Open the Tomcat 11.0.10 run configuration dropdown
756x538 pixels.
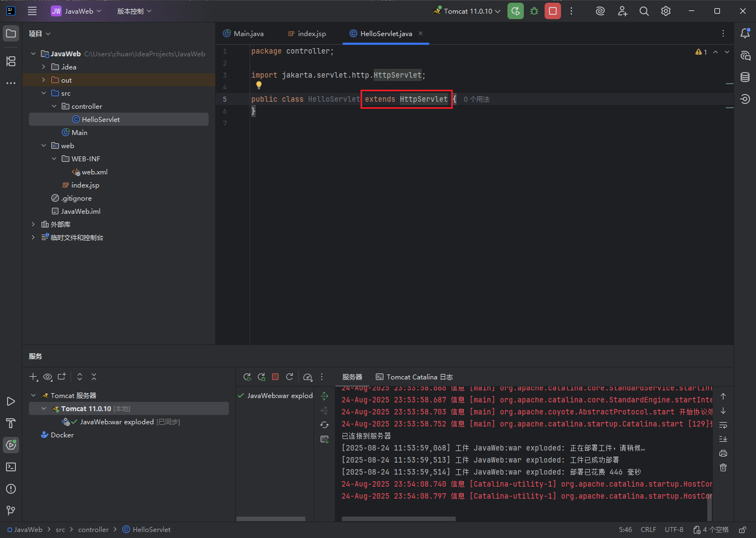(467, 11)
